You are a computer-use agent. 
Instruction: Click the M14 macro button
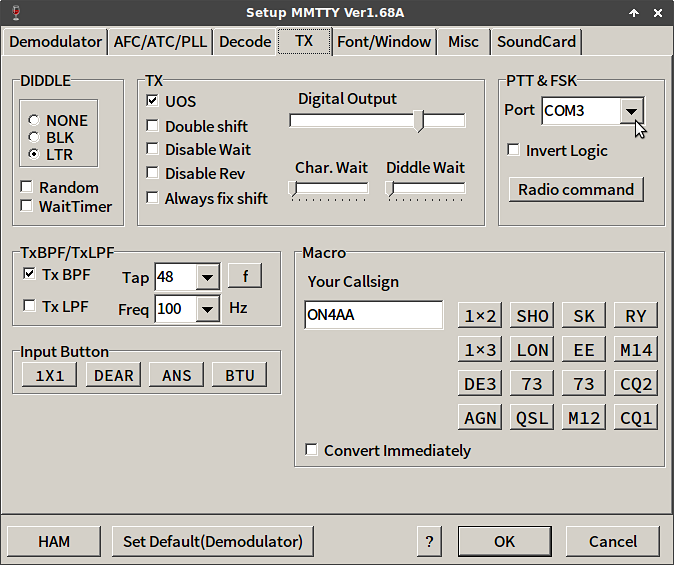tap(636, 350)
